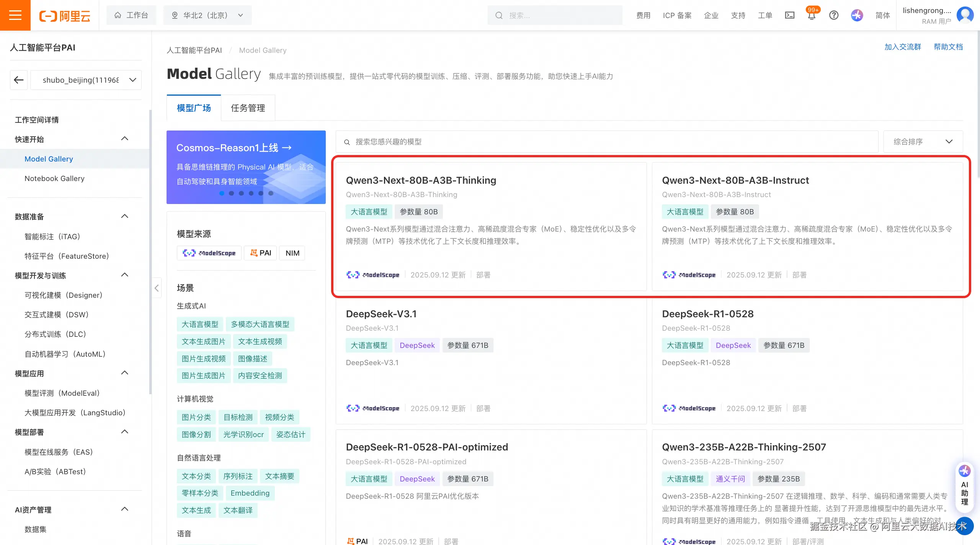Collapse the 数据准备 section
980x545 pixels.
(125, 216)
